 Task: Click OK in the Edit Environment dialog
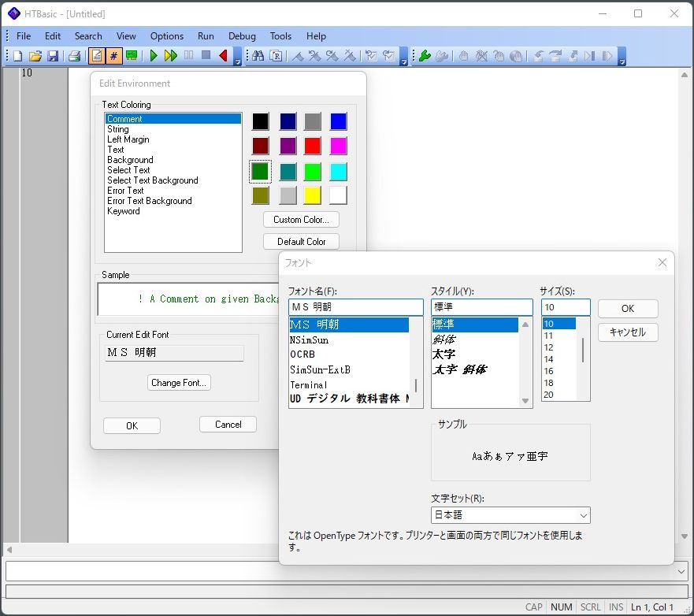[x=132, y=425]
